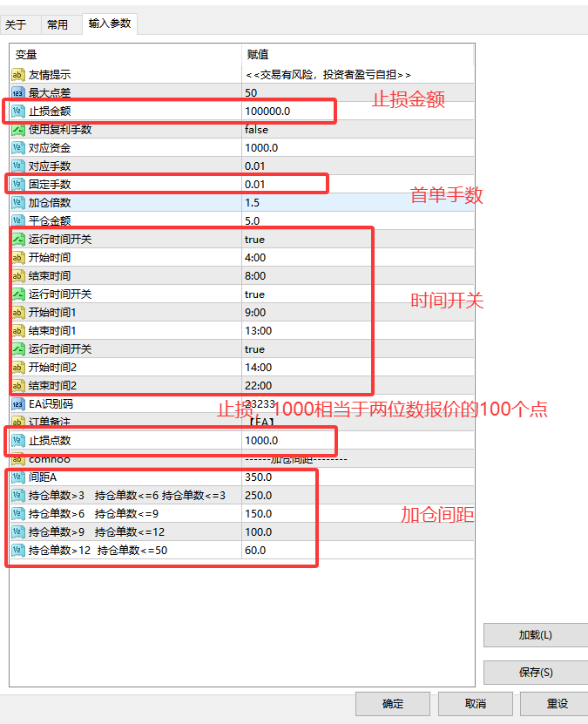This screenshot has height=724, width=588.
Task: Click the 加载(L) button
Action: [x=536, y=635]
